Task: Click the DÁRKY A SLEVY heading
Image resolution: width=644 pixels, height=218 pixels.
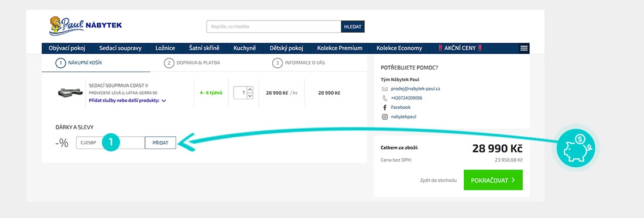Action: click(74, 127)
